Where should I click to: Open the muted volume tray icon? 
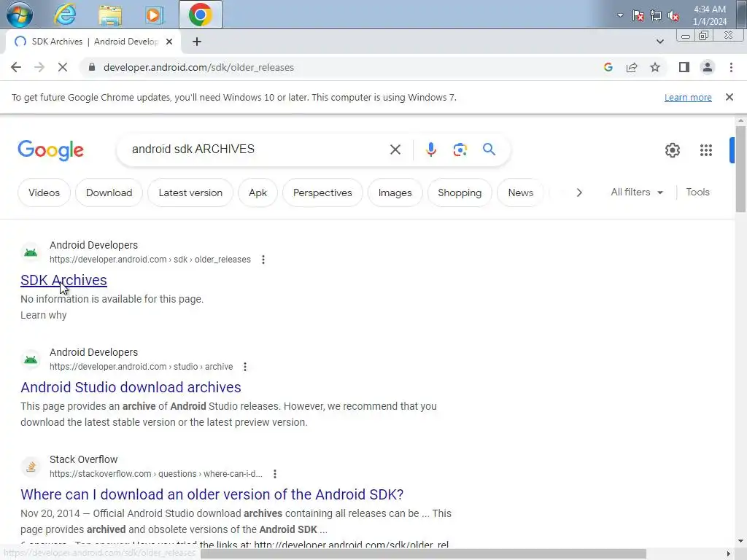pyautogui.click(x=673, y=16)
